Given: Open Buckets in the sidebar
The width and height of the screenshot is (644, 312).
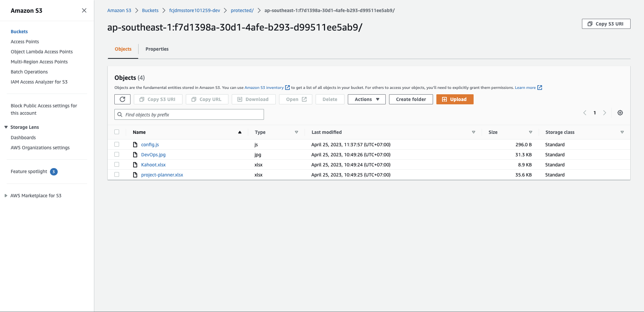Looking at the screenshot, I should tap(19, 32).
